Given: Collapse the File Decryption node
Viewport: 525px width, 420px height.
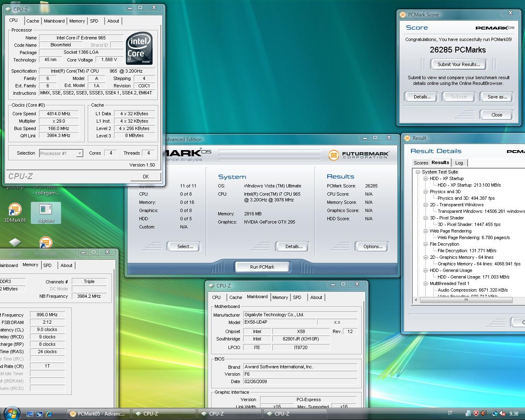Looking at the screenshot, I should [426, 244].
